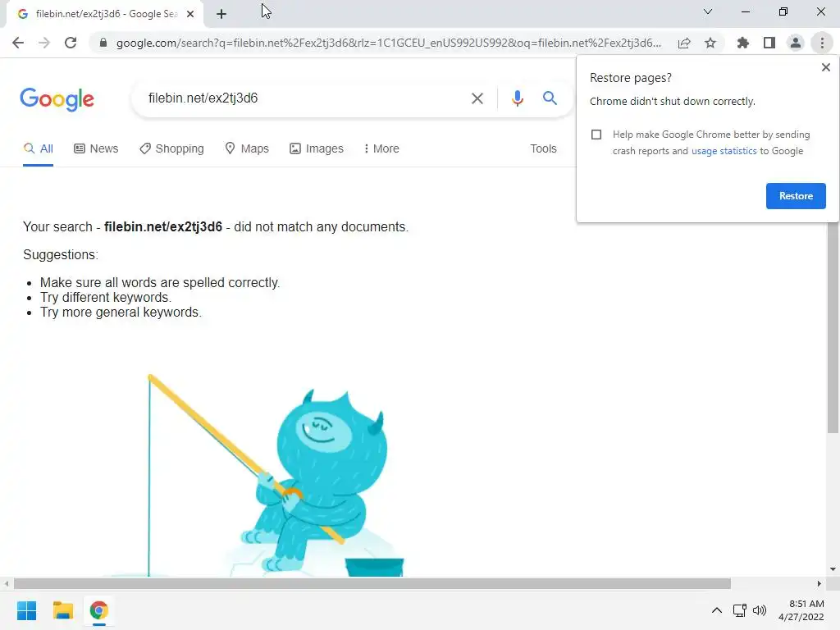This screenshot has height=630, width=840.
Task: Click the vertical scrollbar down arrow
Action: coord(833,569)
